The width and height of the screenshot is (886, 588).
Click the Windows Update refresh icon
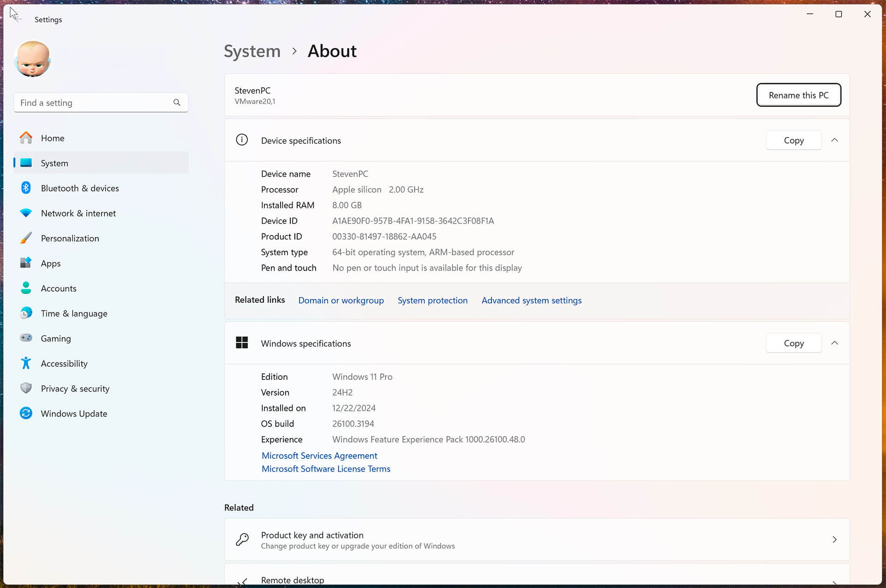point(26,413)
